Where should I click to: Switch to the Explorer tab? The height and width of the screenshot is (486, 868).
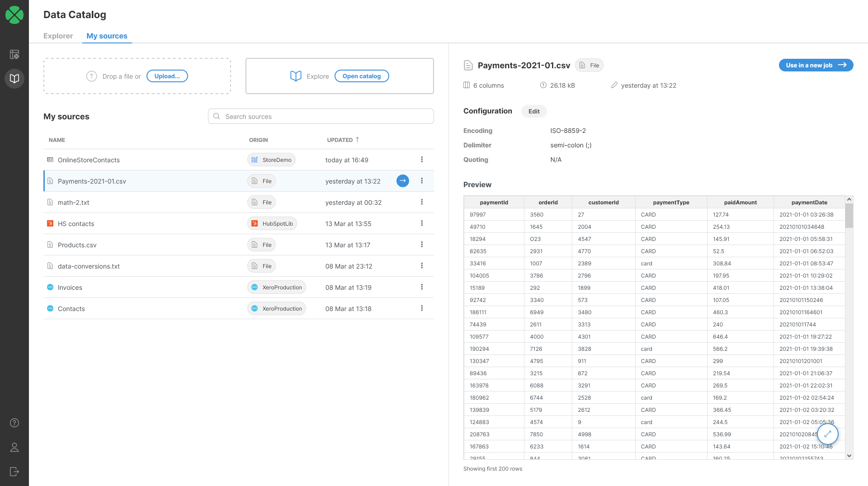coord(58,36)
